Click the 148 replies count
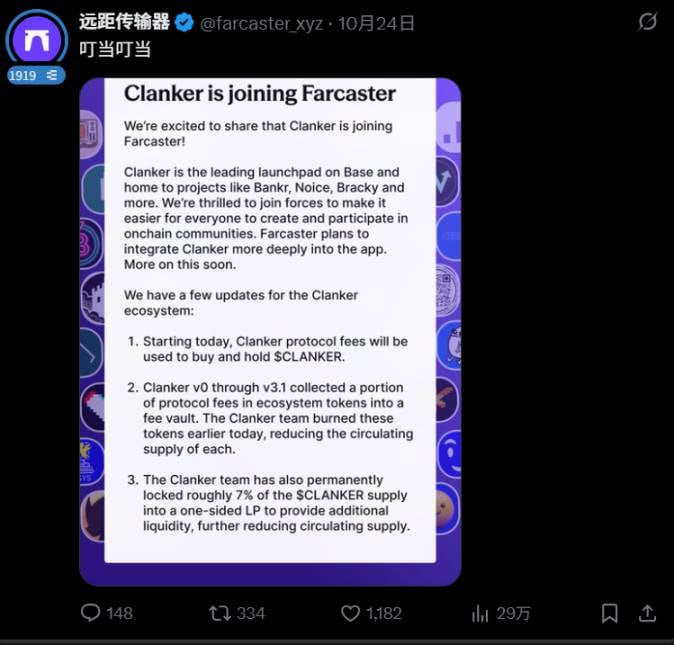Image resolution: width=674 pixels, height=645 pixels. tap(119, 612)
